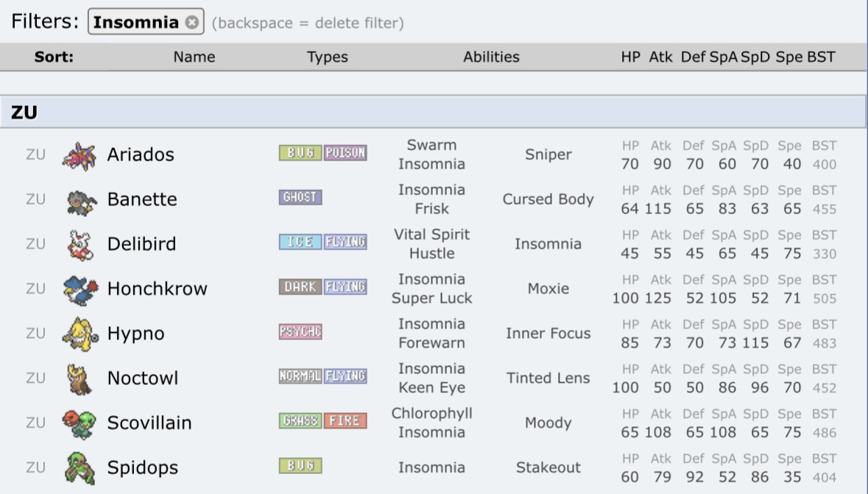Select the Spidops name
This screenshot has height=494, width=868.
143,467
